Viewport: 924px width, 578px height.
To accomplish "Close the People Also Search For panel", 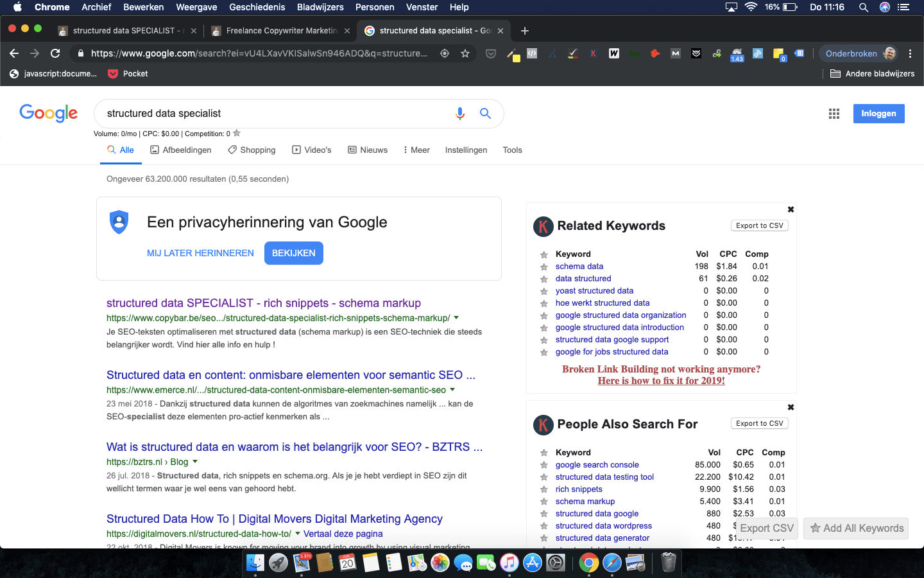I will tap(791, 407).
